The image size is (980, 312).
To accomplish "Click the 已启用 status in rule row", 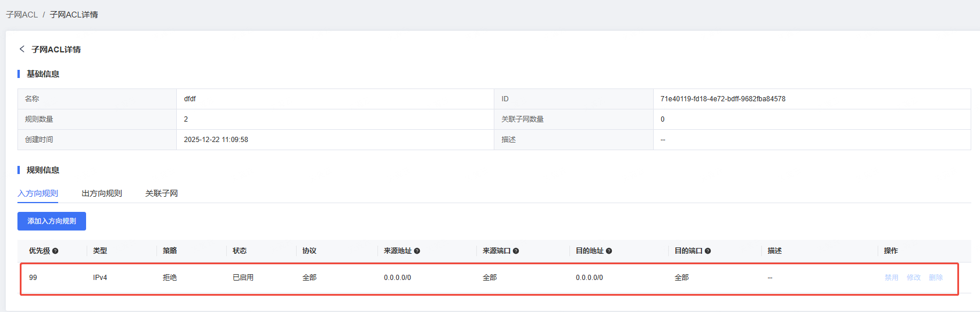I will [x=243, y=278].
